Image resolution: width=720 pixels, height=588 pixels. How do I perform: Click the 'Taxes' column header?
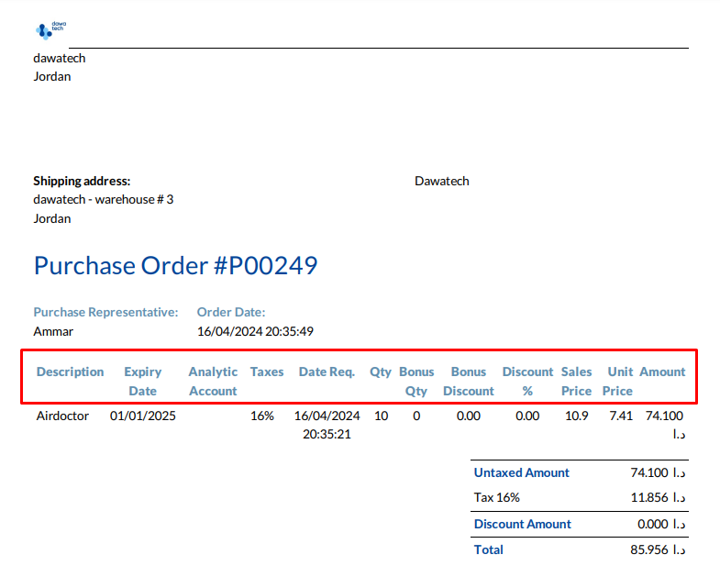tap(267, 372)
